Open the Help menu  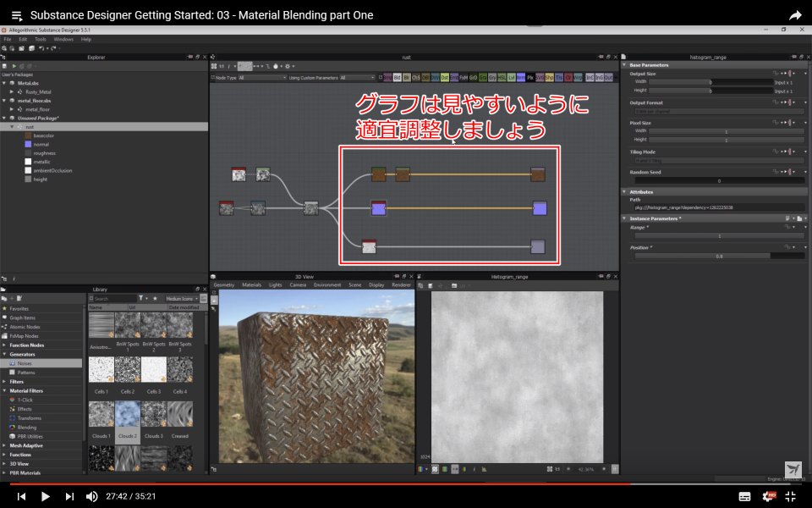[85, 40]
